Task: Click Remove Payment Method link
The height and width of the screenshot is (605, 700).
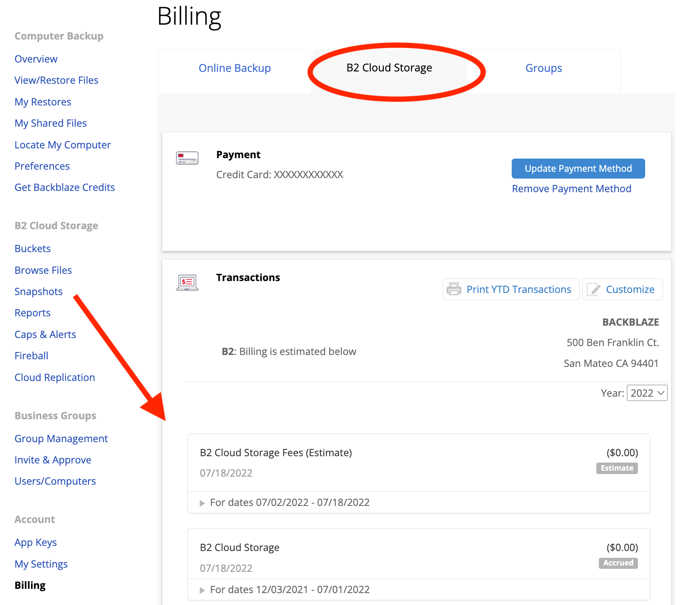Action: [x=572, y=189]
